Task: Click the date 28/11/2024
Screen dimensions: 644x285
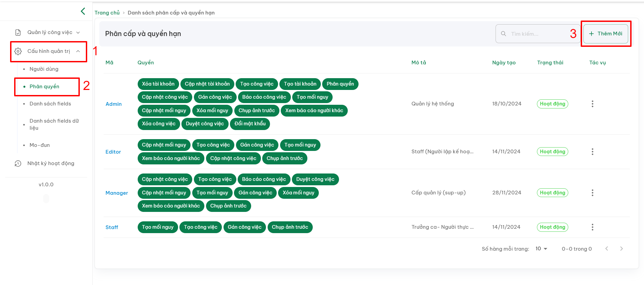Action: pos(507,193)
